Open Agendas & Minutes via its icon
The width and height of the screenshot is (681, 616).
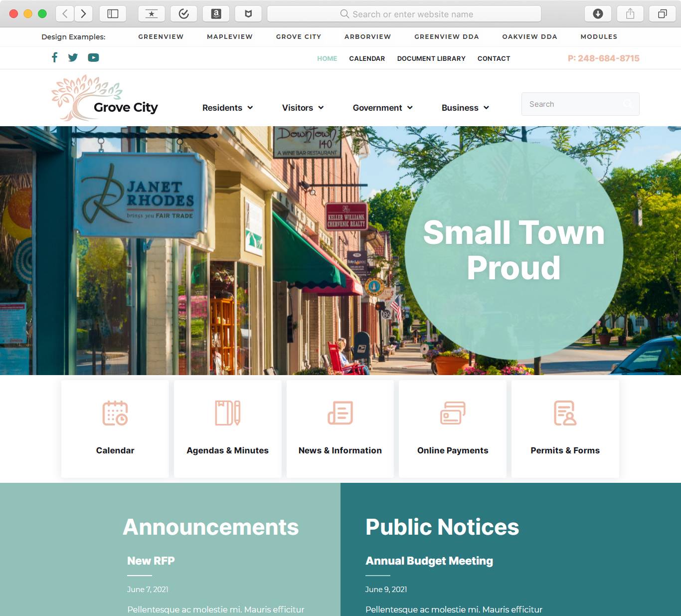227,412
